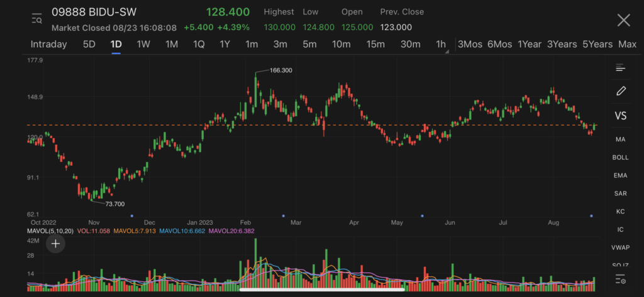Show the Max range
Viewport: 644px width, 297px height.
pyautogui.click(x=627, y=45)
